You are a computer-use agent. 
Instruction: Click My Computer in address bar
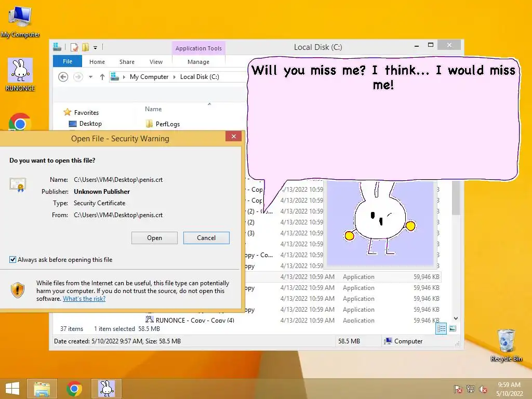click(149, 77)
